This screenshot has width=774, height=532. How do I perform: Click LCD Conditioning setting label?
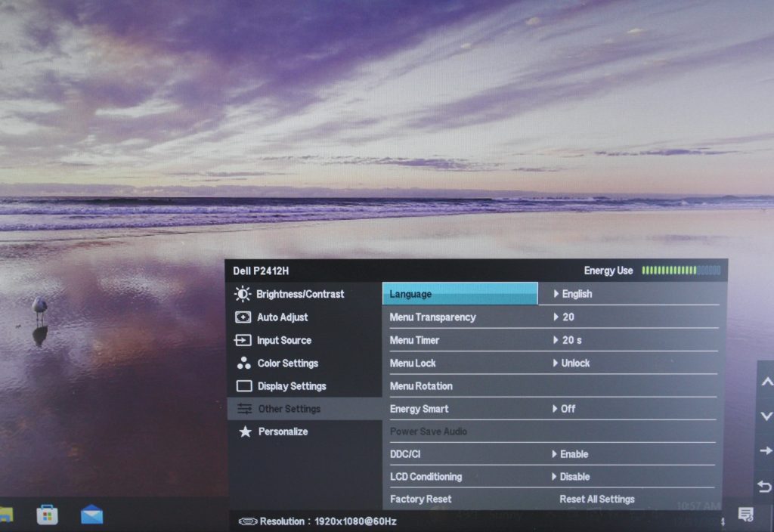[426, 477]
